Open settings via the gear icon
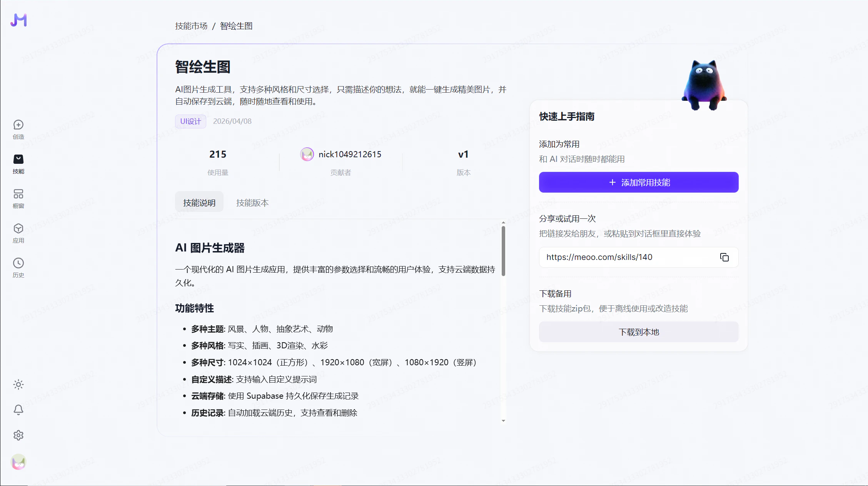Image resolution: width=868 pixels, height=486 pixels. [18, 435]
